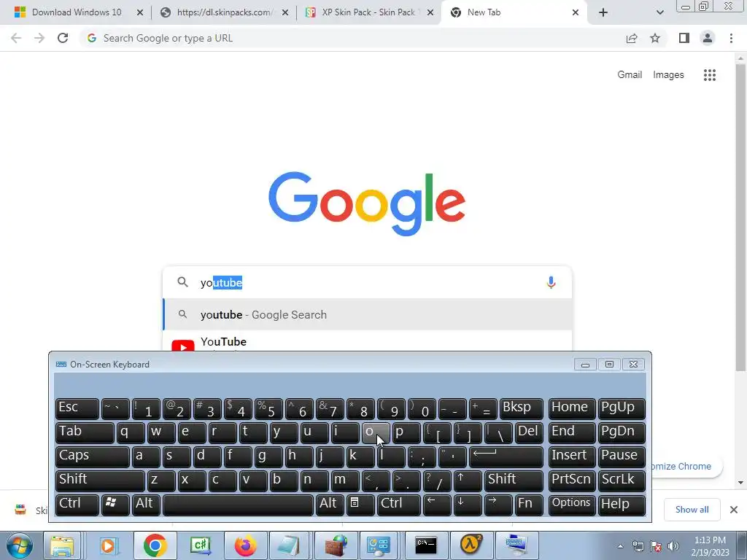
Task: Click the Windows logo key on keyboard
Action: point(115,505)
